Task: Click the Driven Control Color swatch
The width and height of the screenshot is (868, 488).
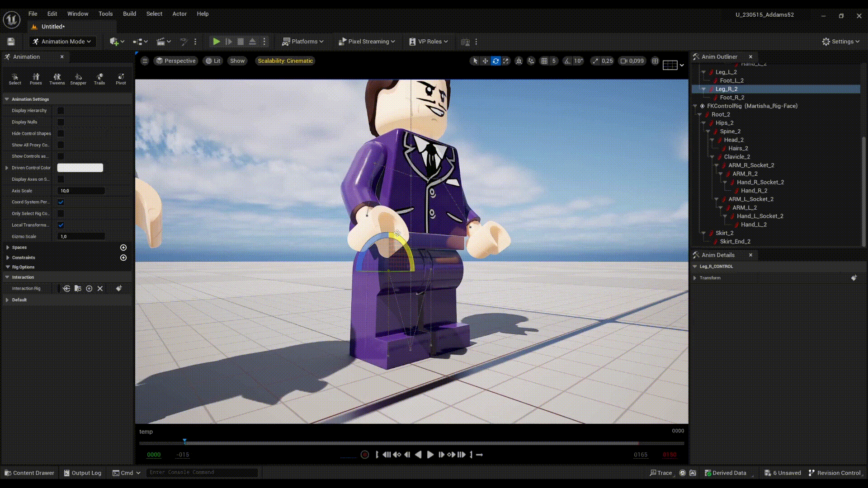Action: point(80,168)
